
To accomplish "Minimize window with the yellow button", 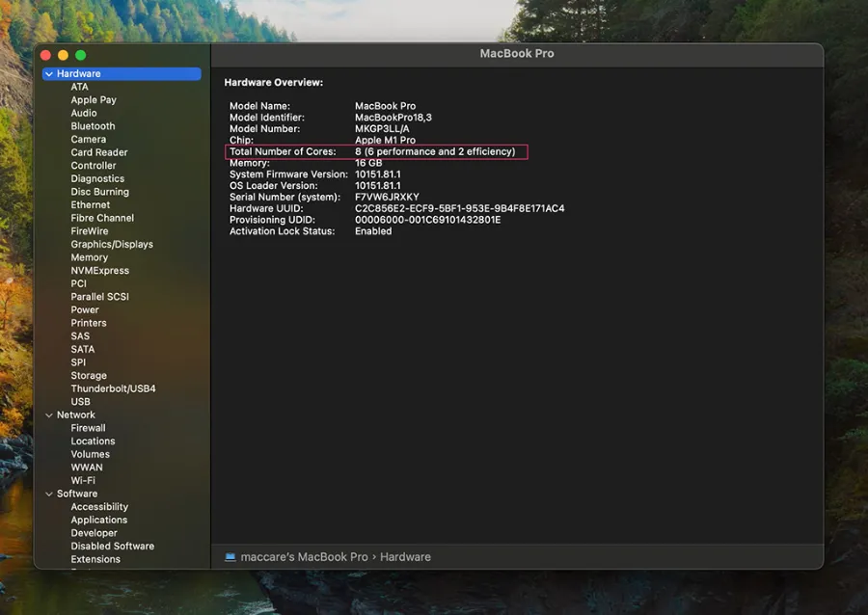I will pos(63,55).
